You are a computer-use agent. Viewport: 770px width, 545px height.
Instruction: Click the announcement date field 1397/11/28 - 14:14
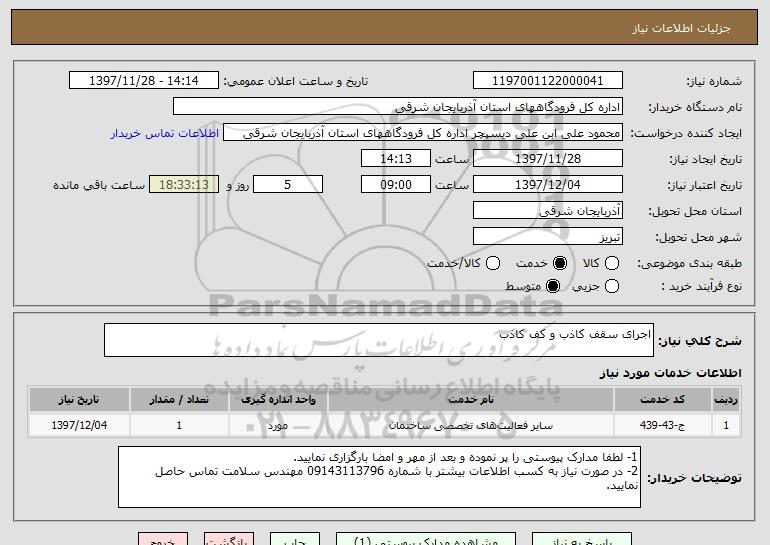[144, 81]
